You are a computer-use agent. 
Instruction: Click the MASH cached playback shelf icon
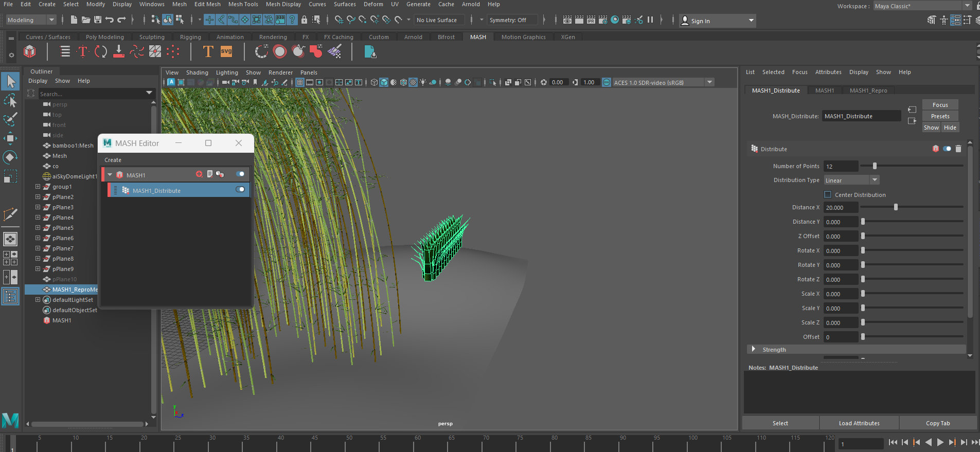click(x=370, y=51)
